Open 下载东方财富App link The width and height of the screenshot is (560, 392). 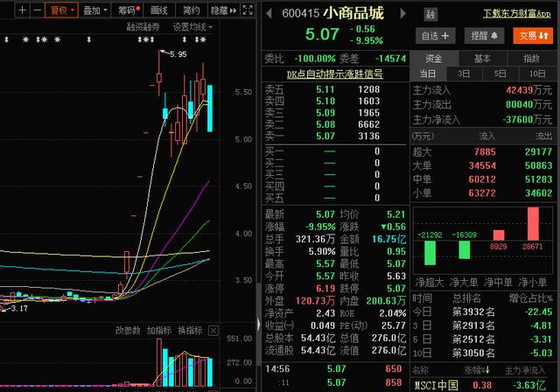pos(516,14)
